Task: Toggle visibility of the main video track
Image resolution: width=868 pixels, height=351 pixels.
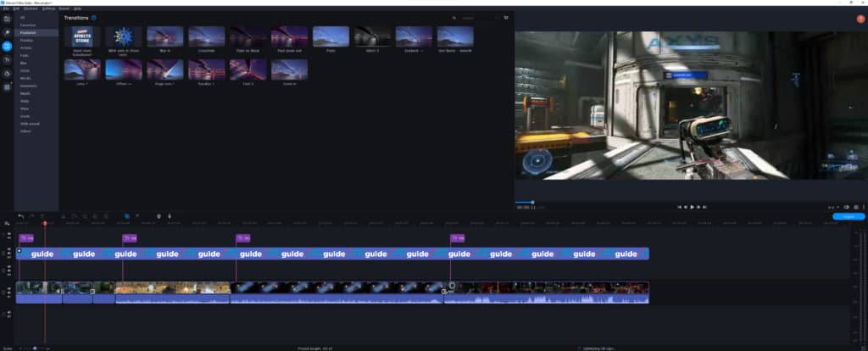Action: pos(8,290)
